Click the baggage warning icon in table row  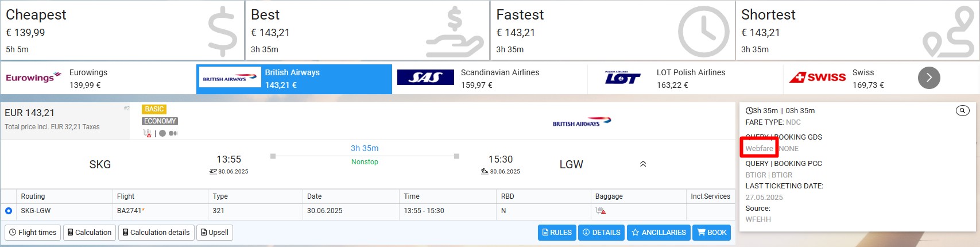(601, 211)
